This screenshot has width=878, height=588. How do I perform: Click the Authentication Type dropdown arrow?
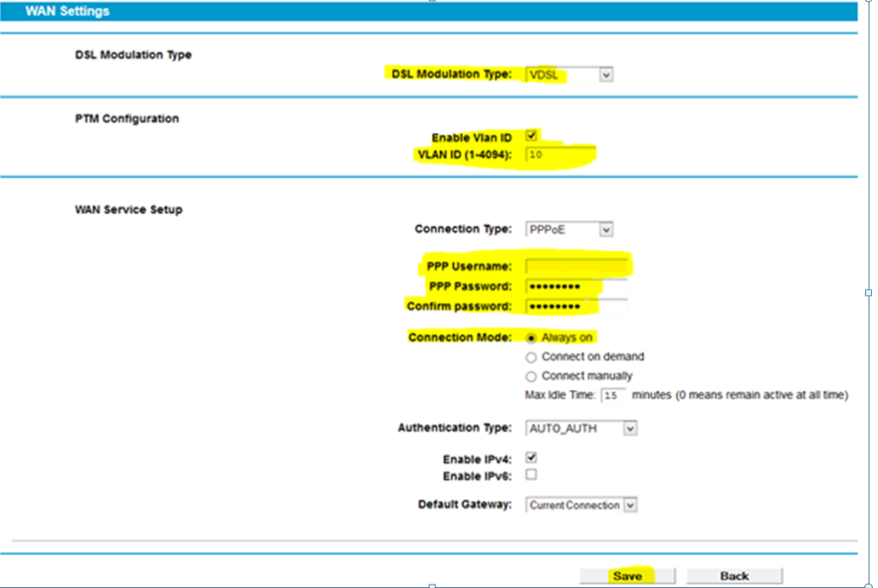(629, 429)
